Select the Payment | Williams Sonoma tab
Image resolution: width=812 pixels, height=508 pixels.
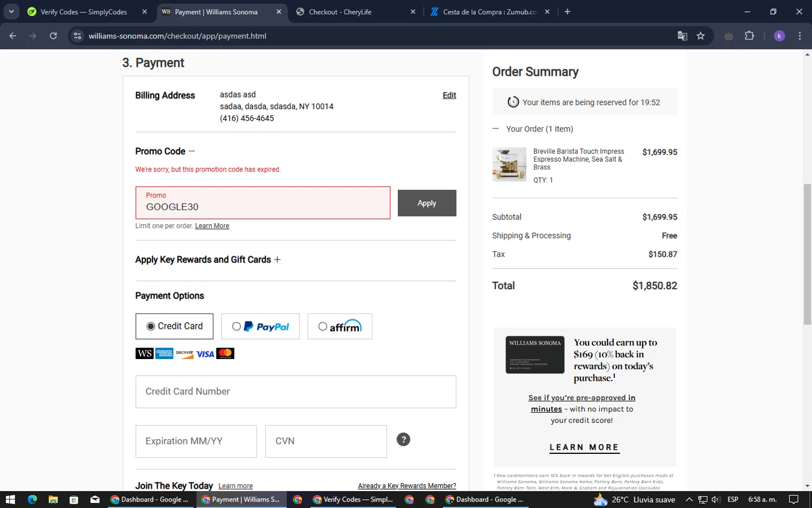click(x=216, y=12)
